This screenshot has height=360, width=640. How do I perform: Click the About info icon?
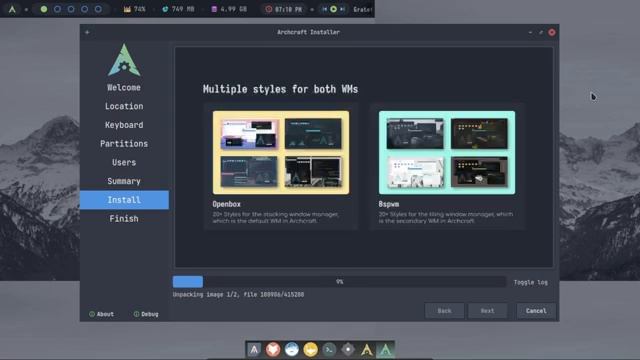92,314
